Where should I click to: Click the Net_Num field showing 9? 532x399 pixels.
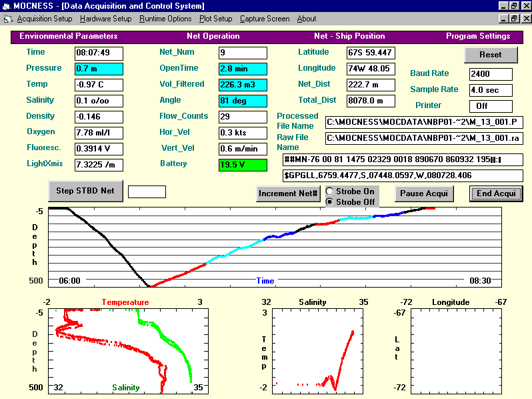point(243,53)
